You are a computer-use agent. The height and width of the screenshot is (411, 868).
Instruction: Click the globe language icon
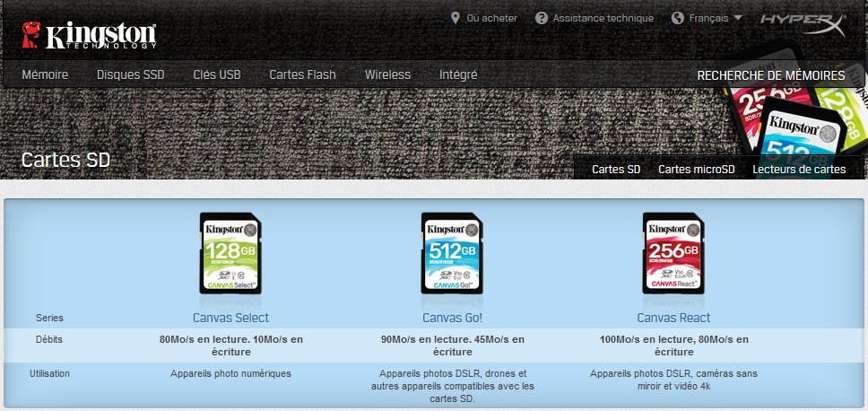[x=678, y=18]
